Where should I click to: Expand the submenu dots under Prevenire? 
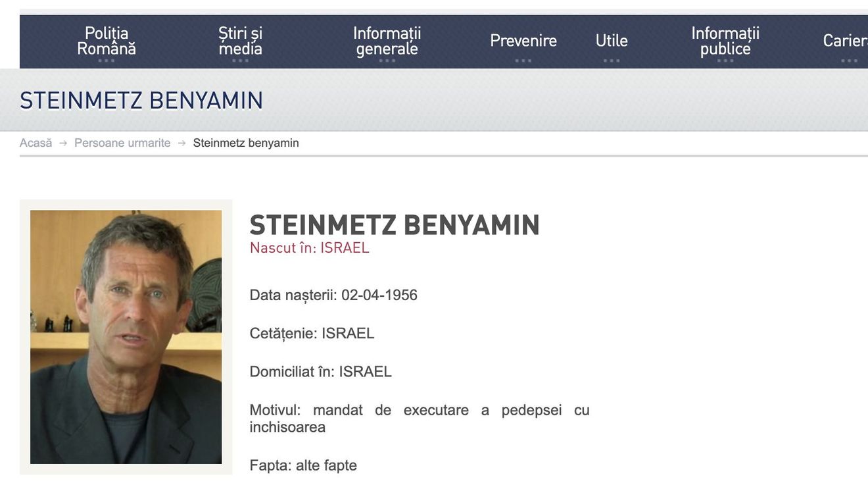pyautogui.click(x=523, y=60)
